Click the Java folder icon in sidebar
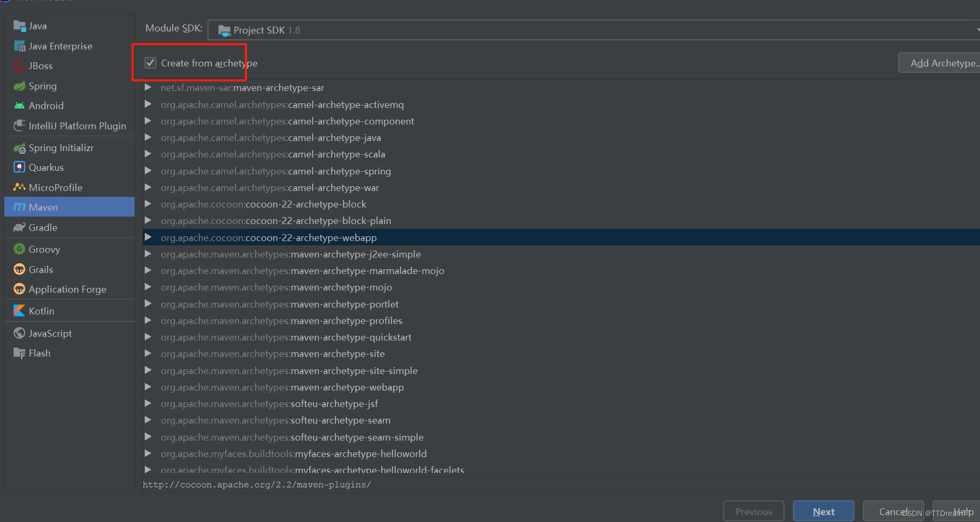Image resolution: width=980 pixels, height=522 pixels. point(20,26)
